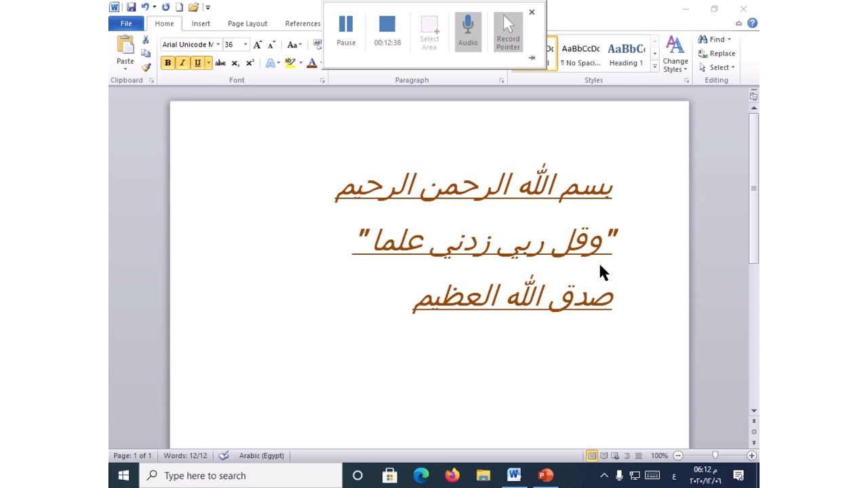Click the proofing errors check icon

coord(224,455)
